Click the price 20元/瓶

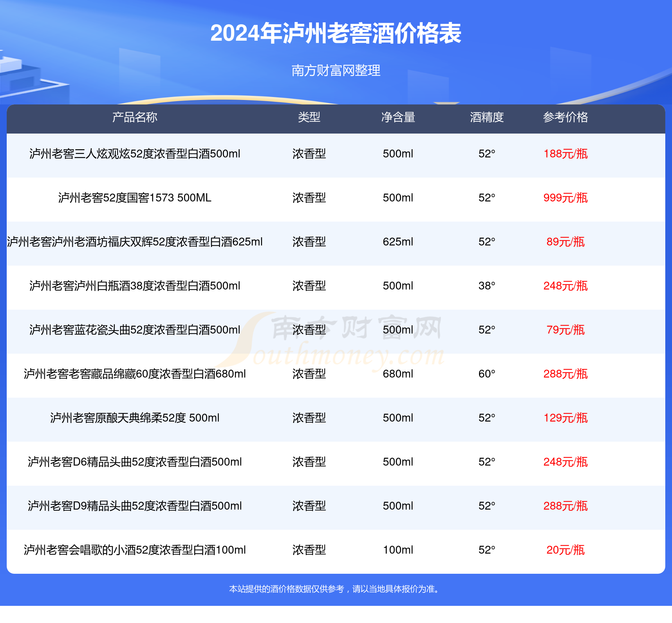pos(566,550)
